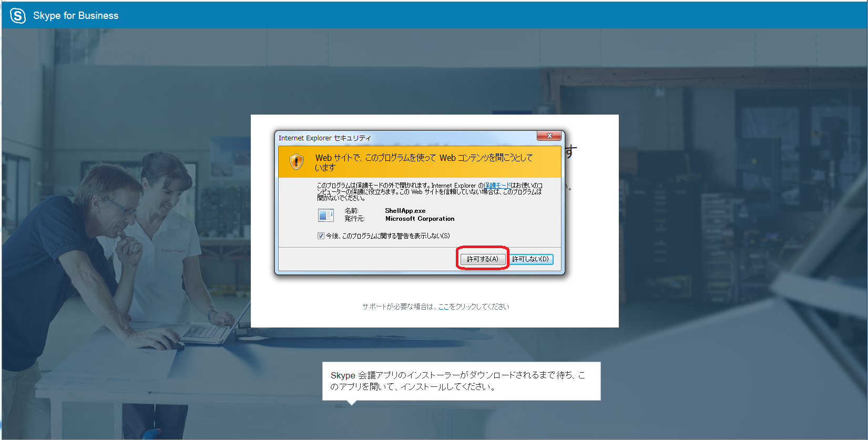Image resolution: width=868 pixels, height=440 pixels.
Task: Close the Internet Explorer security dialog
Action: [549, 136]
